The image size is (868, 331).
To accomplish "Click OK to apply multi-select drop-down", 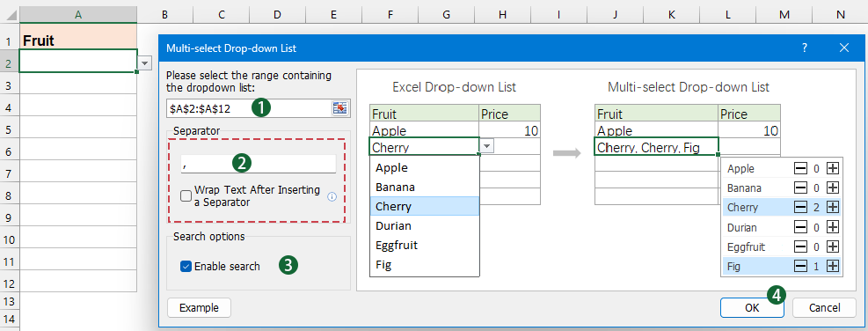I will pos(752,308).
